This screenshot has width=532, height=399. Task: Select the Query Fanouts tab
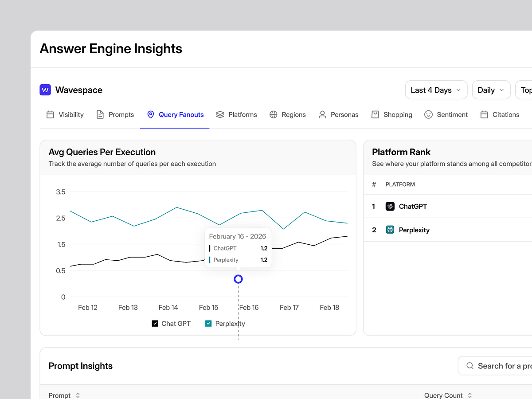point(175,114)
